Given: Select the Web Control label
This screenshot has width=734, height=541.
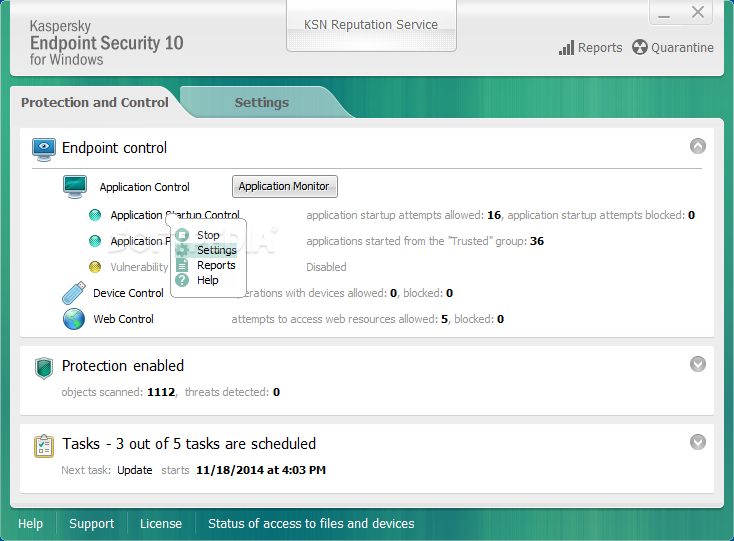Looking at the screenshot, I should pos(124,319).
